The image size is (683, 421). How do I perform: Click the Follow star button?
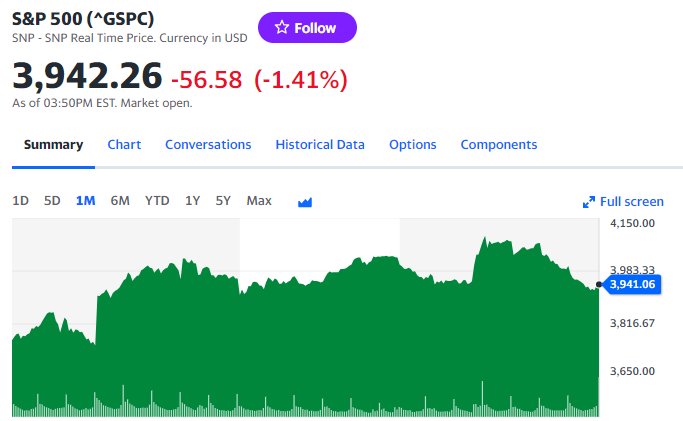coord(307,27)
